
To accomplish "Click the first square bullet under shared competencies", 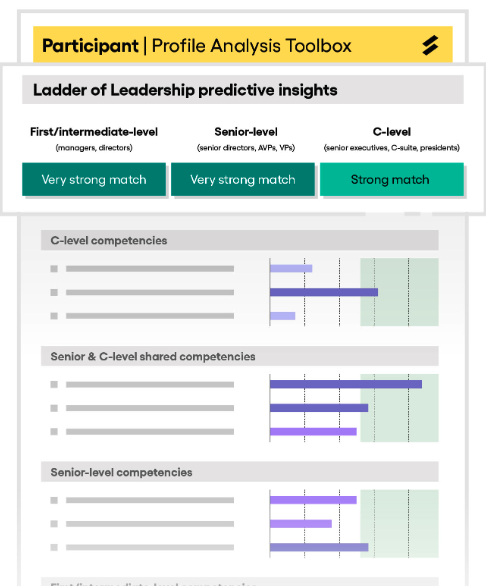I will [54, 384].
